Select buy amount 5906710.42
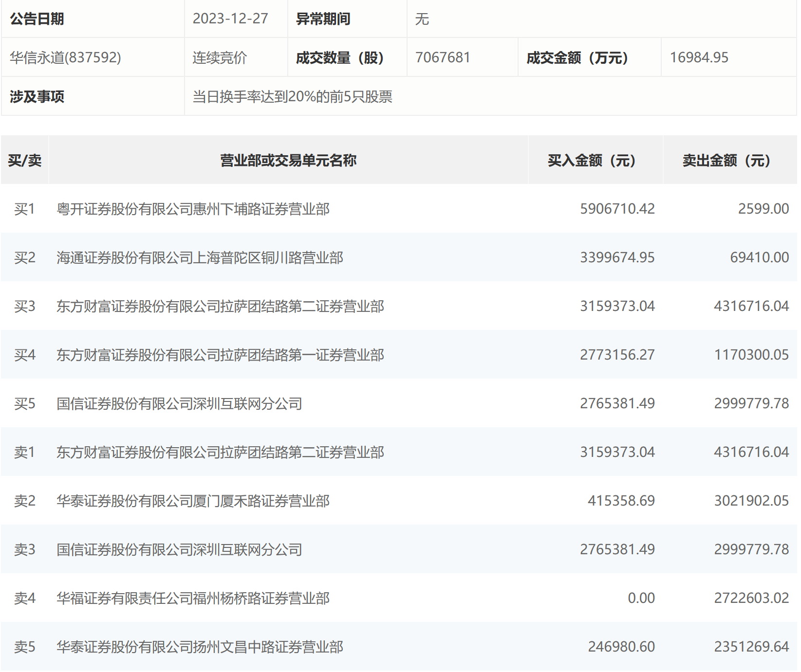 617,209
